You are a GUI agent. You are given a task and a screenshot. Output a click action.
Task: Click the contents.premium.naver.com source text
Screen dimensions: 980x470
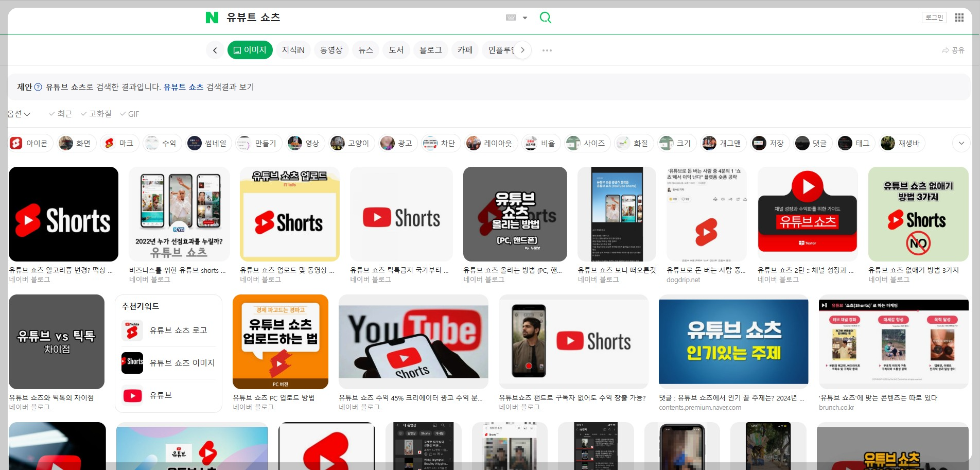click(x=700, y=408)
